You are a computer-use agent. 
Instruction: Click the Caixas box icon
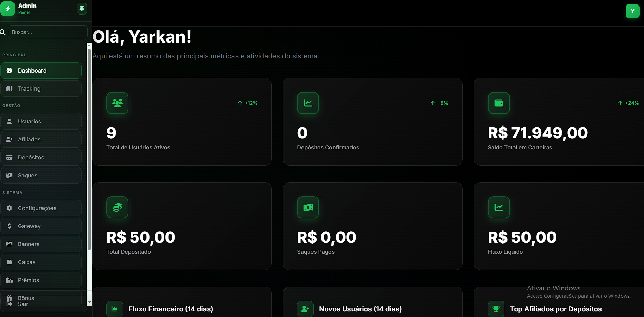pyautogui.click(x=9, y=262)
